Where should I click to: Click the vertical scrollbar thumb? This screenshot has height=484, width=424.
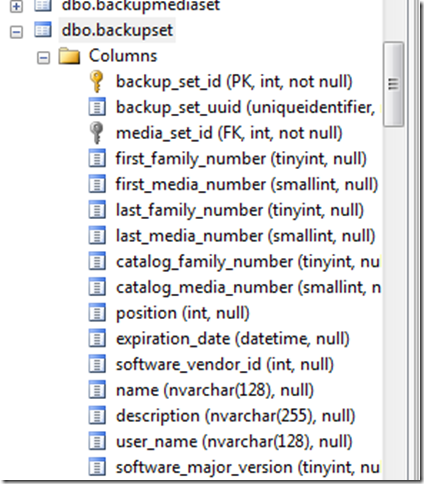393,84
